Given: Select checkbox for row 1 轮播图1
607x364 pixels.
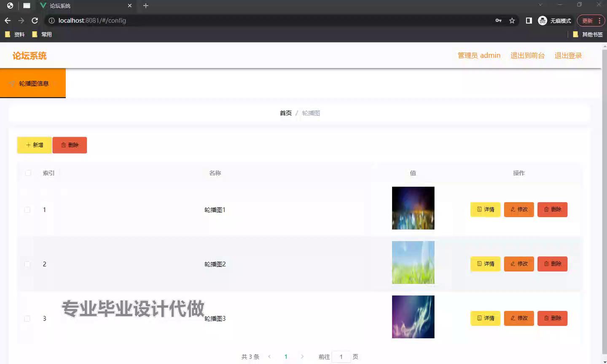Looking at the screenshot, I should [x=27, y=210].
